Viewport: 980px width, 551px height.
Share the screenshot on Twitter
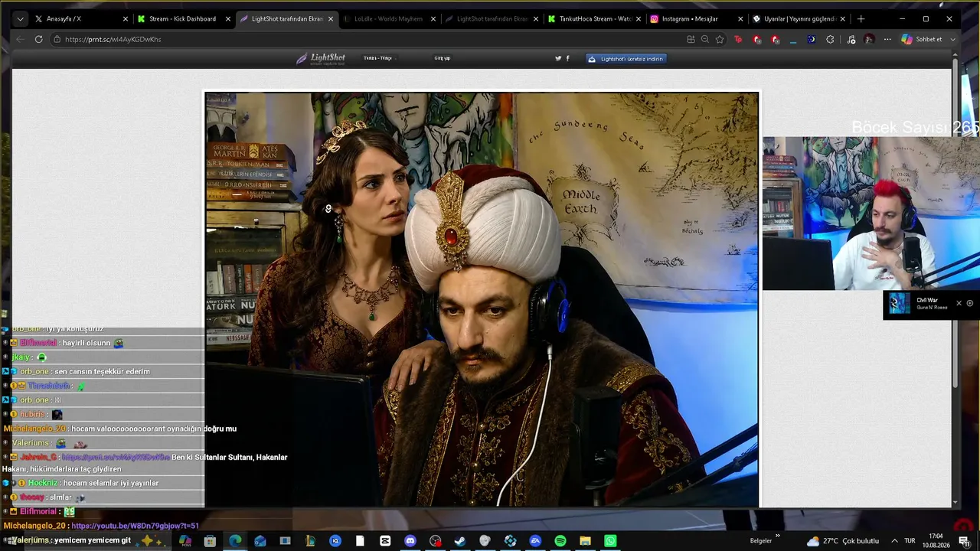pyautogui.click(x=558, y=58)
